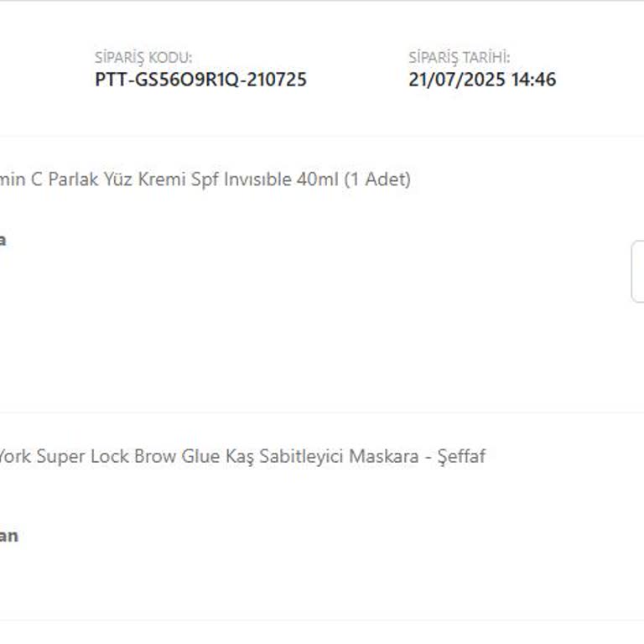The width and height of the screenshot is (644, 644).
Task: Click the SİPARİŞ KODU label
Action: tap(143, 58)
